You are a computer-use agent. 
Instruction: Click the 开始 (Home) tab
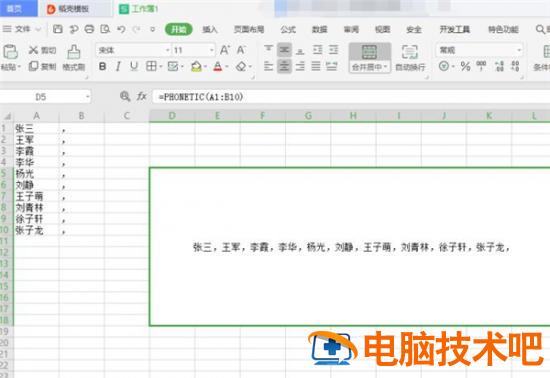click(x=179, y=29)
